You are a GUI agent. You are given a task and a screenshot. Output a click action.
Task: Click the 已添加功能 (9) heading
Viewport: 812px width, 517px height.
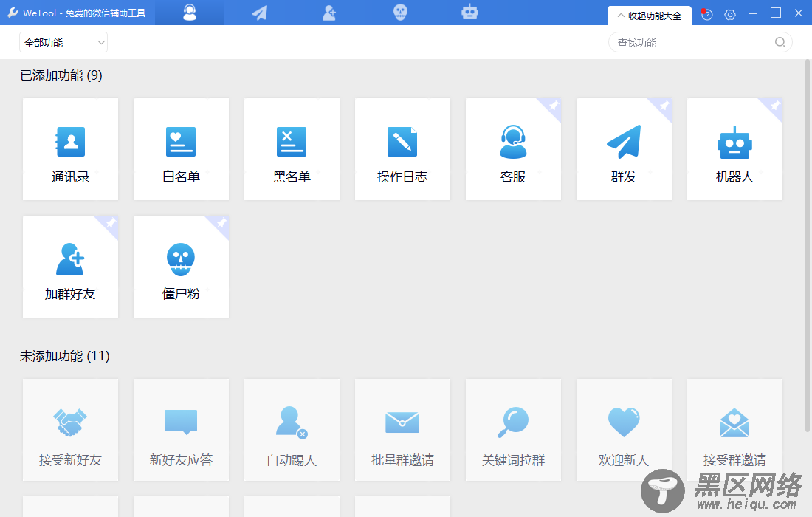(61, 75)
